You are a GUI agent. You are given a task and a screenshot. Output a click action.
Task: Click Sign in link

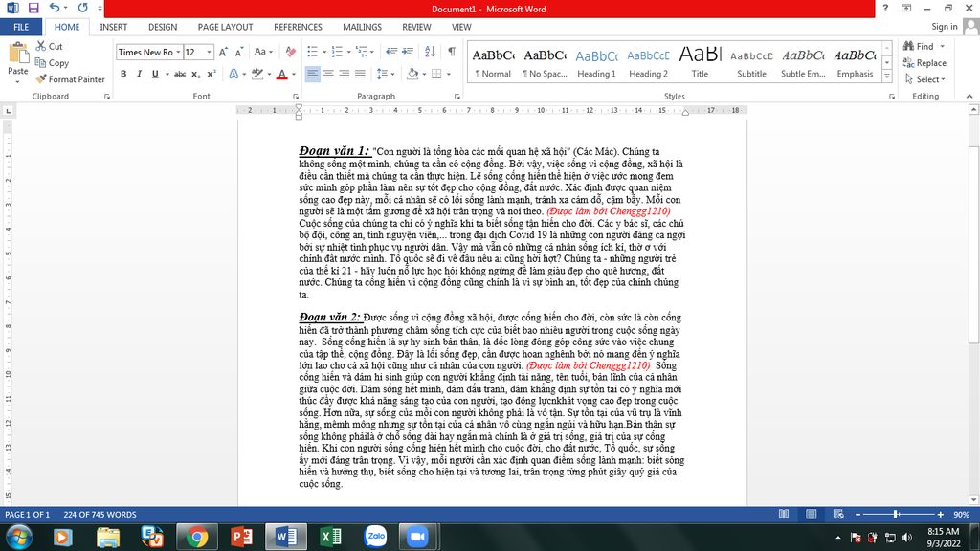(x=944, y=26)
